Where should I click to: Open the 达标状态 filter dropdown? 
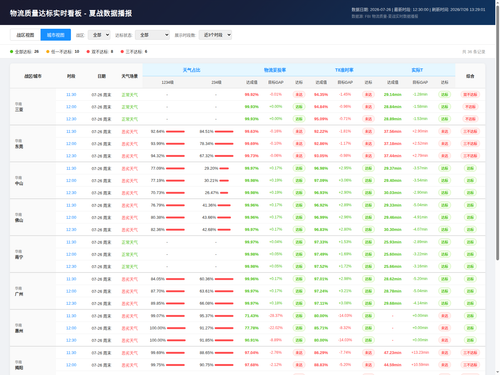(152, 35)
